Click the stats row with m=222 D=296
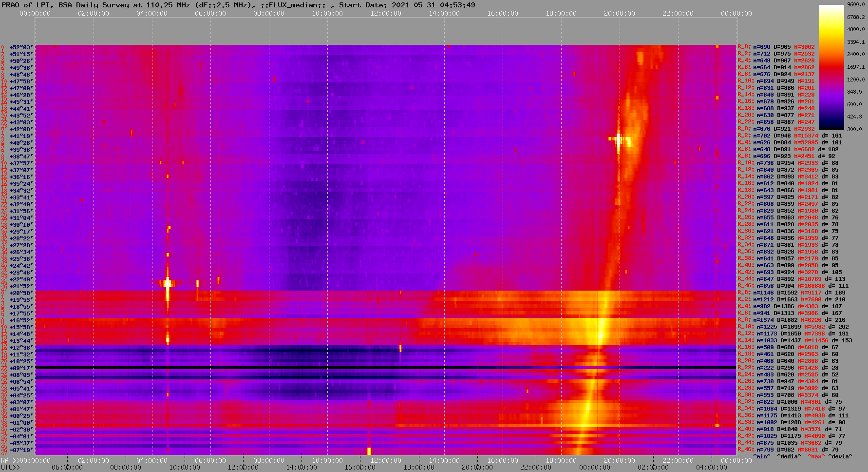This screenshot has width=868, height=472. (788, 368)
